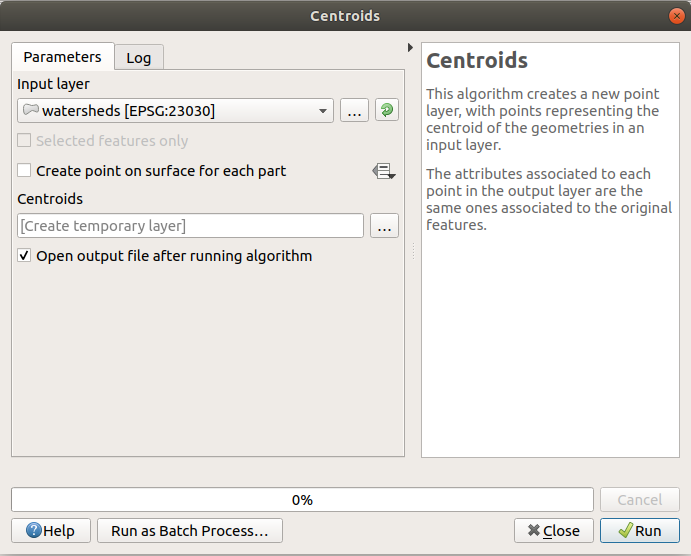Click Run as Batch Process button
The width and height of the screenshot is (691, 556).
pyautogui.click(x=190, y=531)
